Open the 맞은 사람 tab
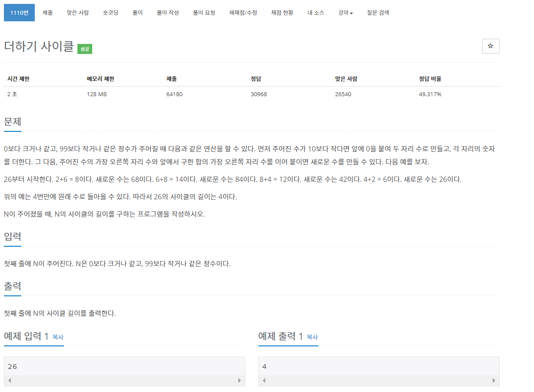Screen dimensions: 534x392 [78, 13]
